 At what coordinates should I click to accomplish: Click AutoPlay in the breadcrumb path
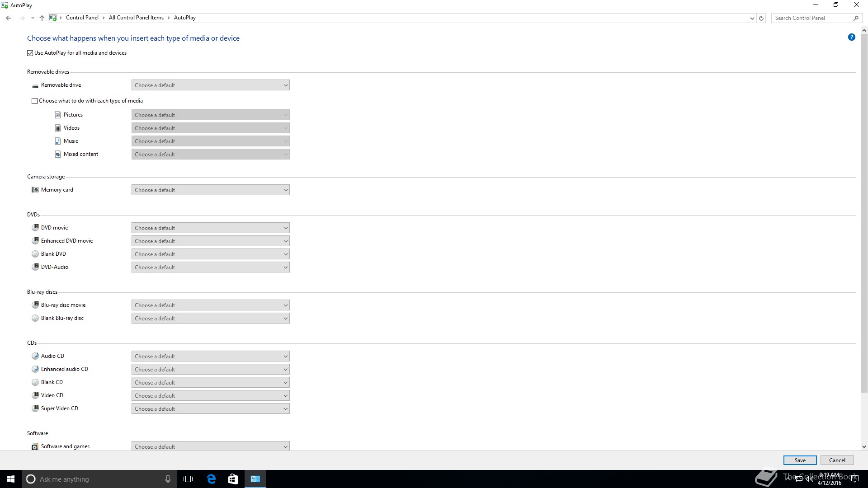click(185, 18)
